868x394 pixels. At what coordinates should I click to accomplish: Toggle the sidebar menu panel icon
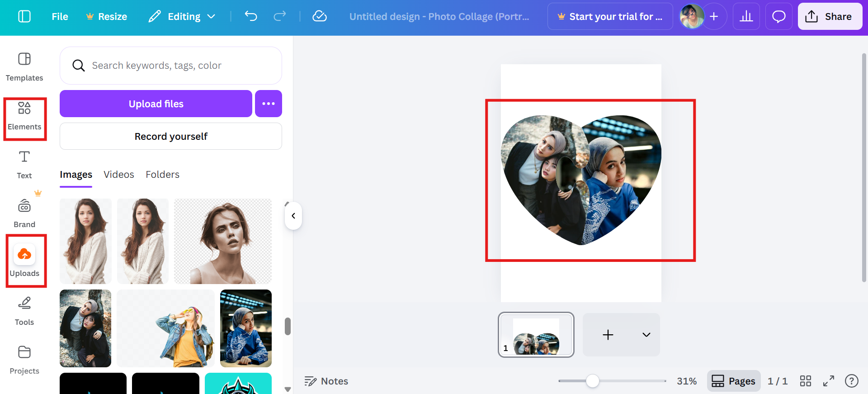click(24, 17)
